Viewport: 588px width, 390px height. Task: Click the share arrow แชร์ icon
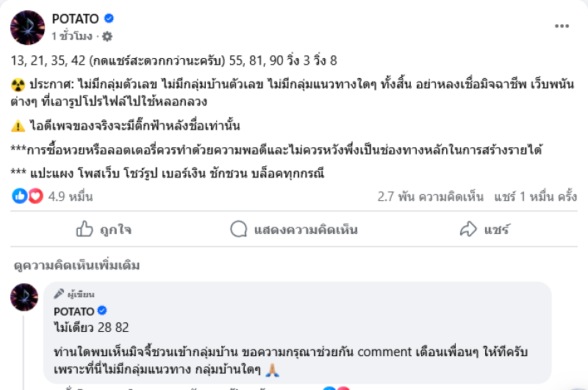468,230
